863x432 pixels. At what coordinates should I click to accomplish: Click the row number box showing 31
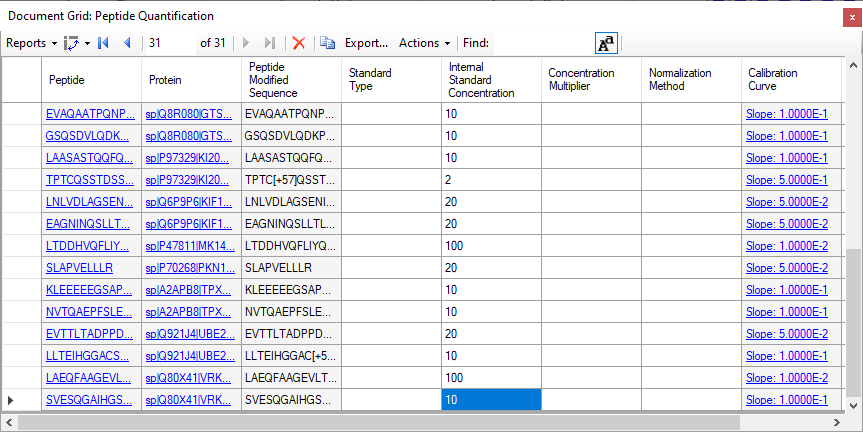171,43
